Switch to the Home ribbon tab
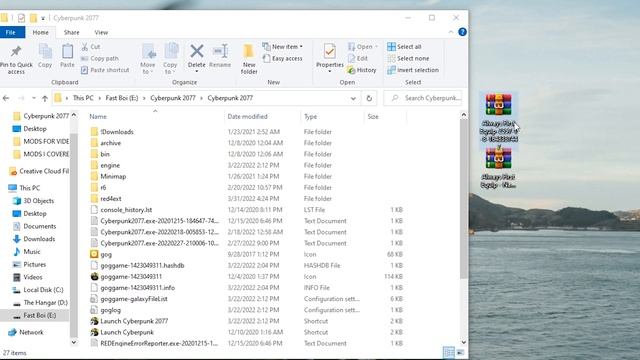Viewport: 640px width, 360px height. 40,32
